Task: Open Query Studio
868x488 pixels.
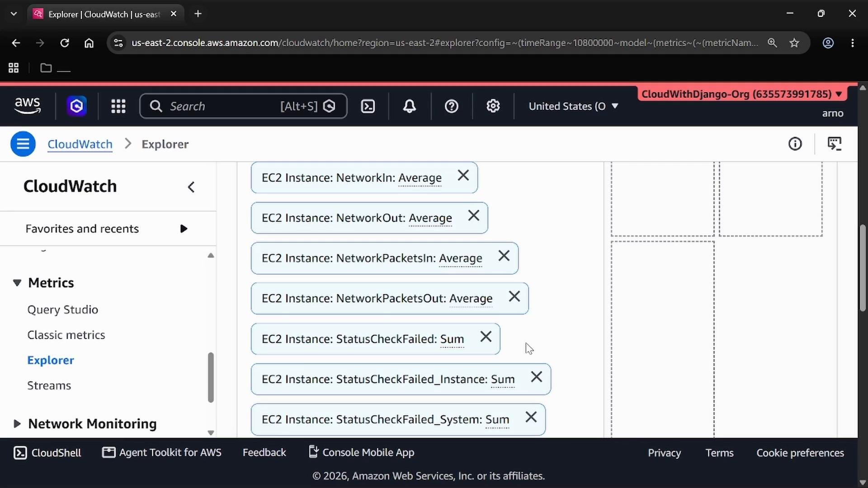Action: (63, 310)
